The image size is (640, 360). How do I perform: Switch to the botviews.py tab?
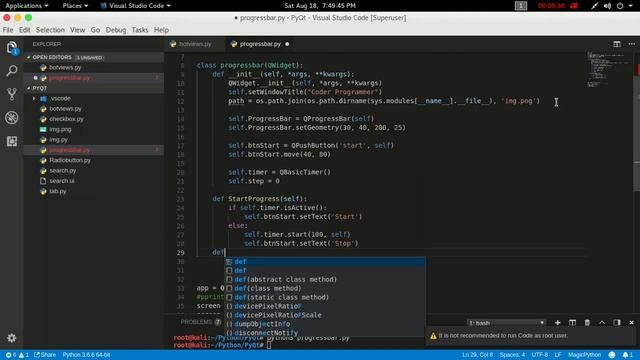tap(195, 44)
